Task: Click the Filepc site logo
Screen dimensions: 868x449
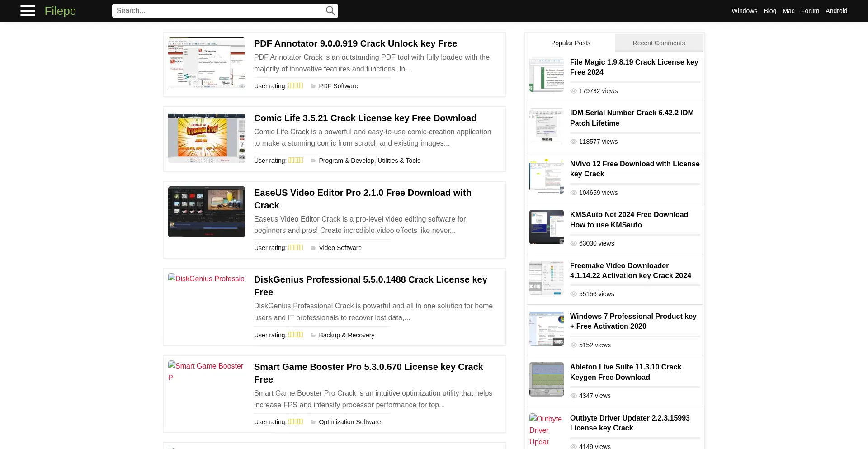Action: (x=60, y=11)
